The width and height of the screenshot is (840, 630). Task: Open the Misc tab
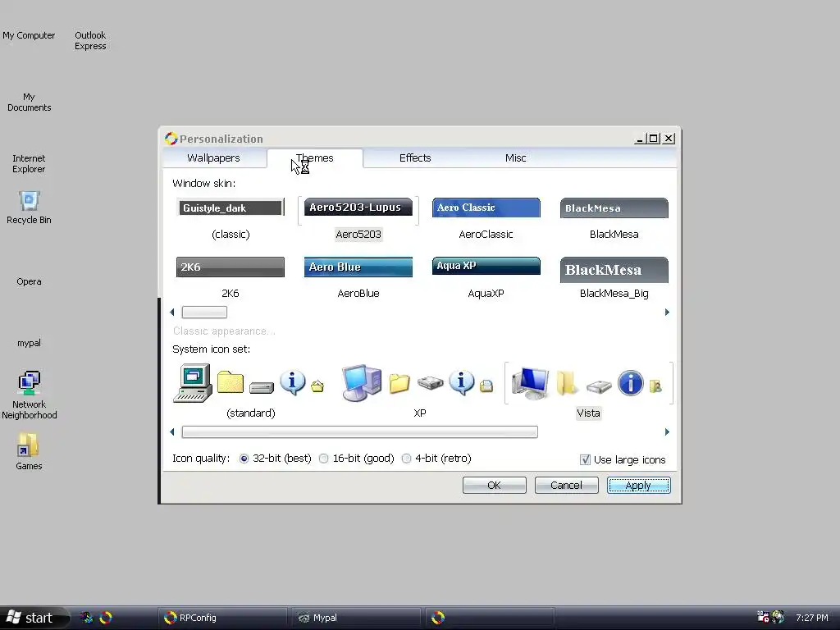pos(515,158)
